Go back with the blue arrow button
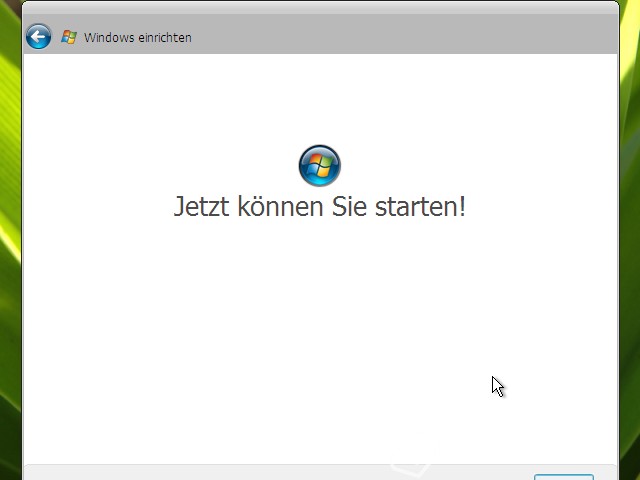 [x=38, y=37]
